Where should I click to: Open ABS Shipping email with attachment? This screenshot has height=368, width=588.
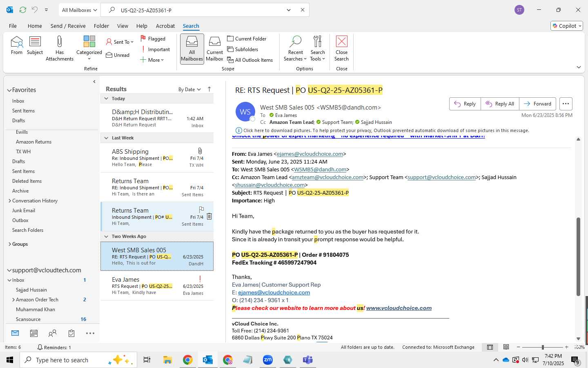pos(157,158)
